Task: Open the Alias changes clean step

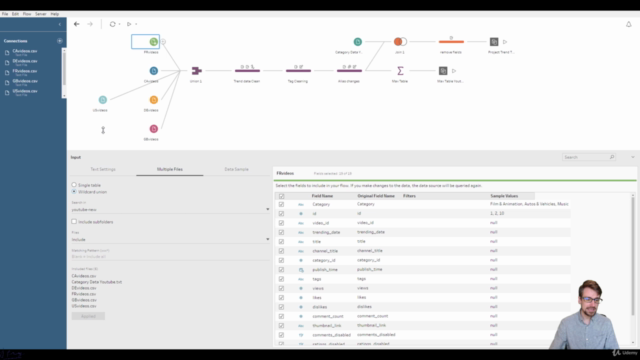Action: 349,71
